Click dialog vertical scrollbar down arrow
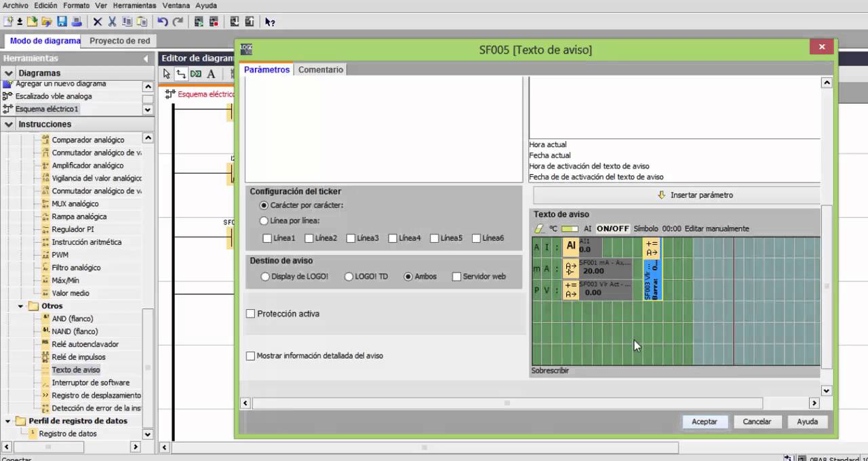Image resolution: width=868 pixels, height=461 pixels. [x=827, y=391]
